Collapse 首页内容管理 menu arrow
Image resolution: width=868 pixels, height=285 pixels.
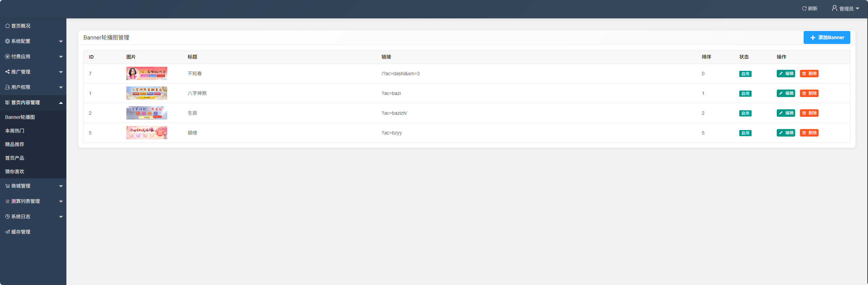pyautogui.click(x=61, y=103)
